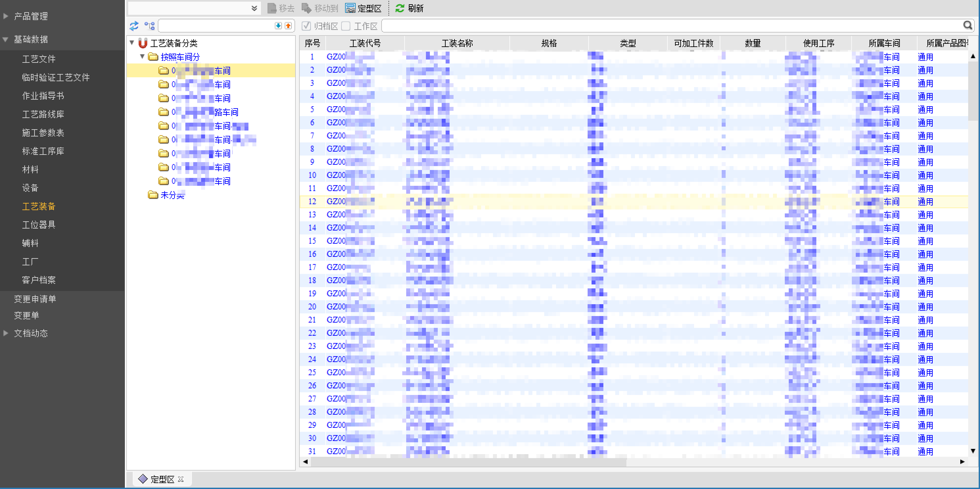Click the green 刷新 refresh icon
This screenshot has height=489, width=980.
pos(399,8)
